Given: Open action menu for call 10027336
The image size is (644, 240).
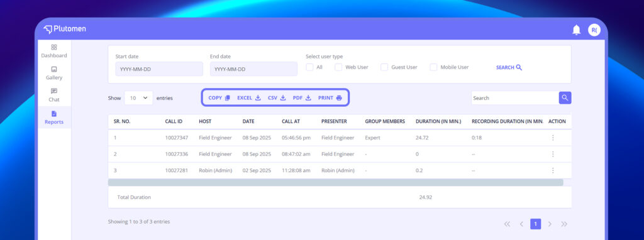Looking at the screenshot, I should [553, 155].
